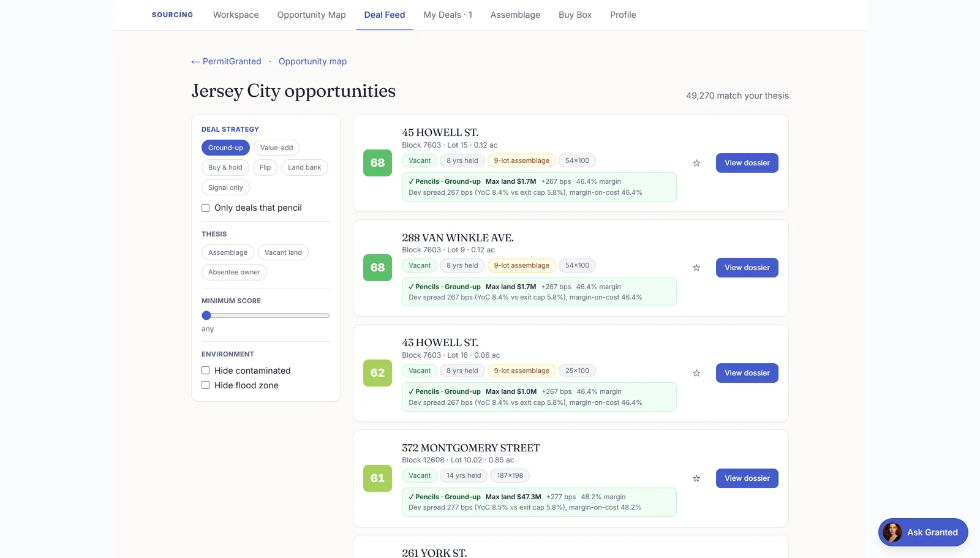Open the Opportunity Map tab
This screenshot has width=980, height=558.
click(x=311, y=15)
